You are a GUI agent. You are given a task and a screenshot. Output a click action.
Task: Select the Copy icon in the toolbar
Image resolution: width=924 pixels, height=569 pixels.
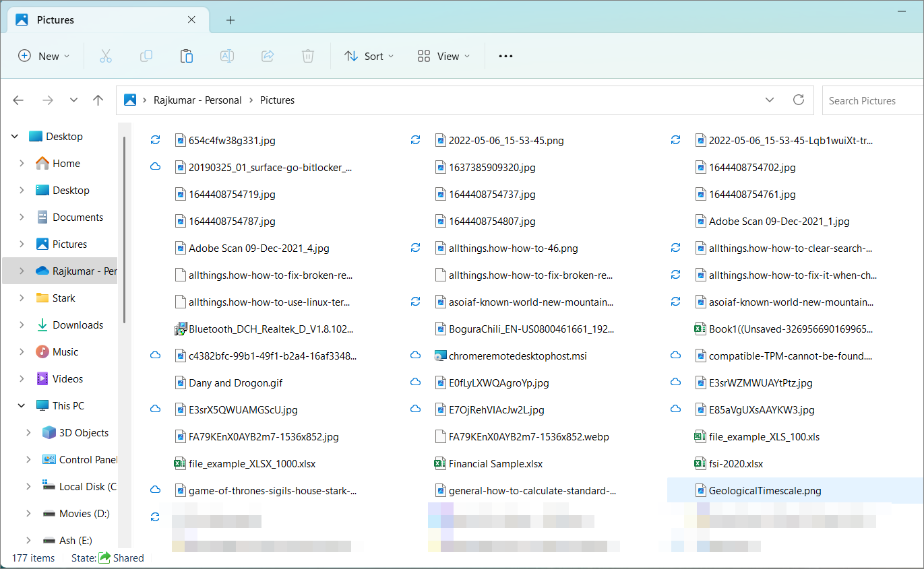tap(146, 56)
